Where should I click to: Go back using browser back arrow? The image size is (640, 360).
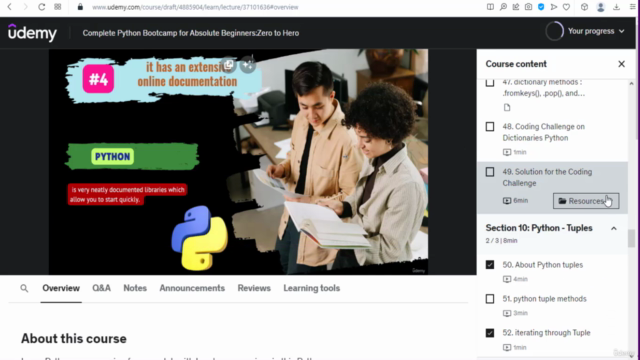pos(9,7)
